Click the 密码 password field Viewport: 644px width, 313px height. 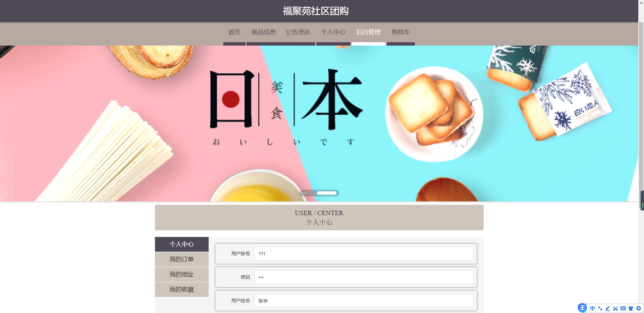pos(364,277)
